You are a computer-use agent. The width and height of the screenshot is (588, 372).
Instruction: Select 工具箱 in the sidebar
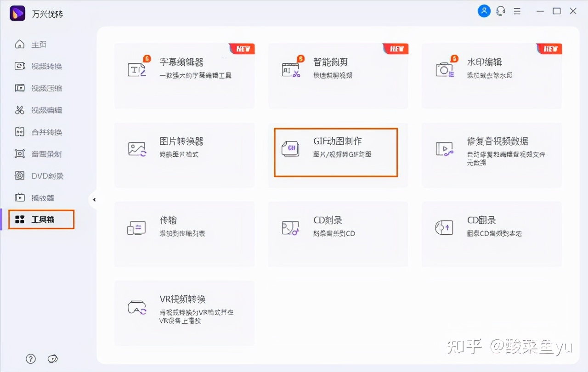point(41,220)
